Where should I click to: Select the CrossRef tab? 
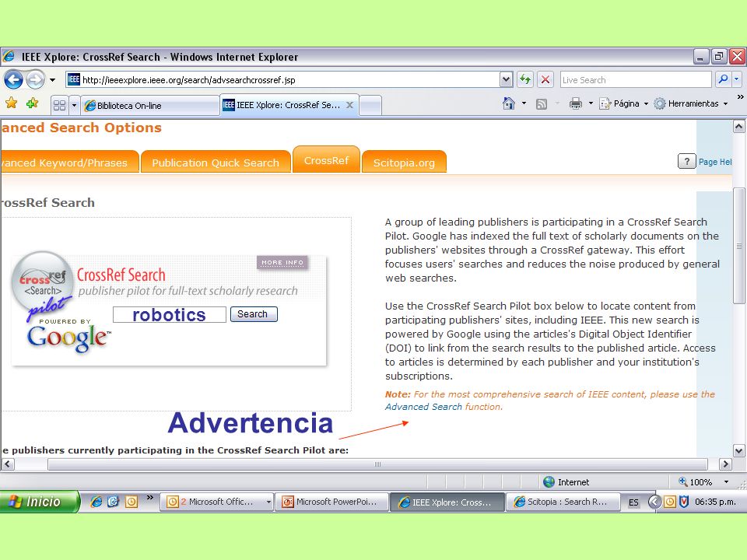(326, 160)
